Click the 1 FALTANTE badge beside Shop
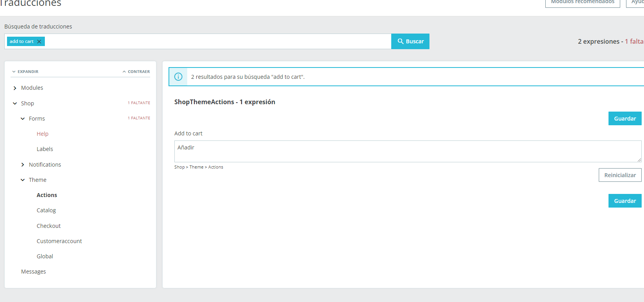 [x=139, y=103]
